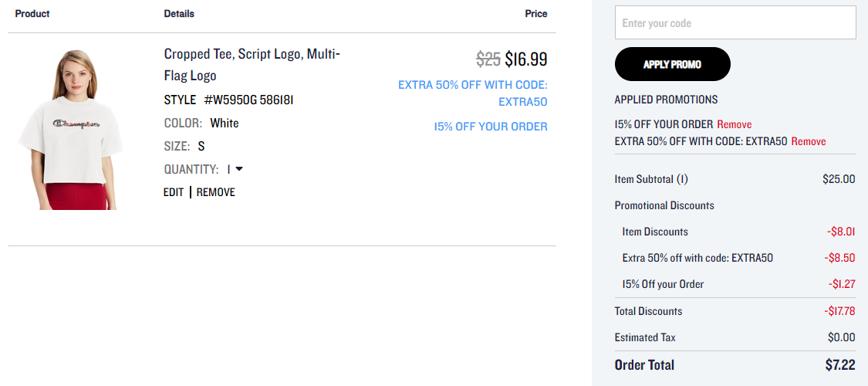Click the Order Total amount $7.22
The height and width of the screenshot is (386, 868).
click(x=840, y=365)
